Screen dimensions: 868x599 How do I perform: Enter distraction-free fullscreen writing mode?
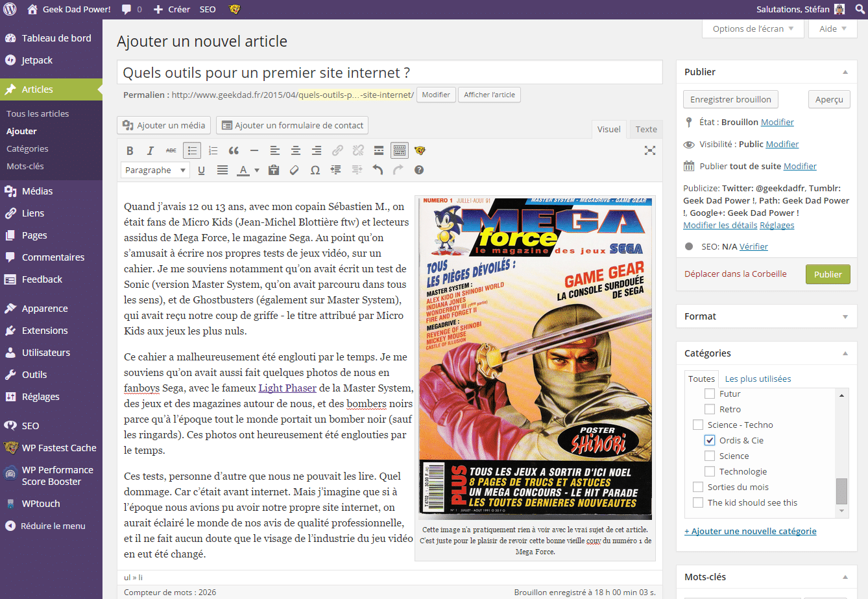(649, 150)
